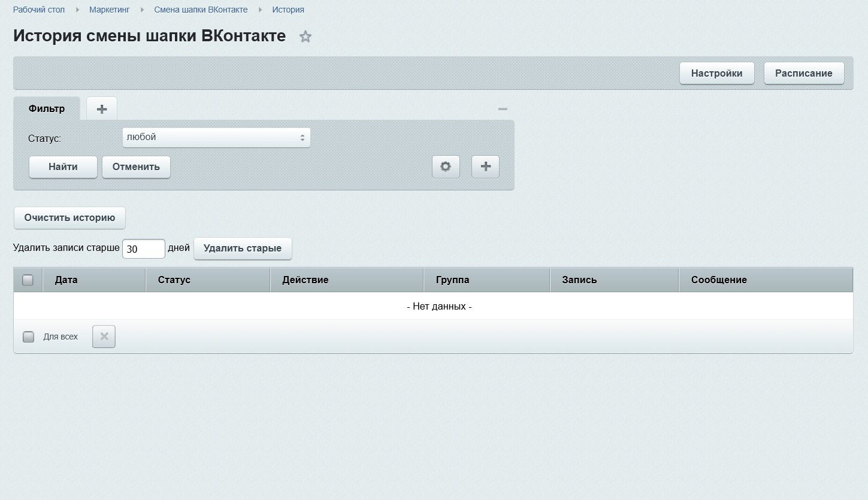Add new filter tab with plus
This screenshot has height=500, width=868.
[x=102, y=109]
